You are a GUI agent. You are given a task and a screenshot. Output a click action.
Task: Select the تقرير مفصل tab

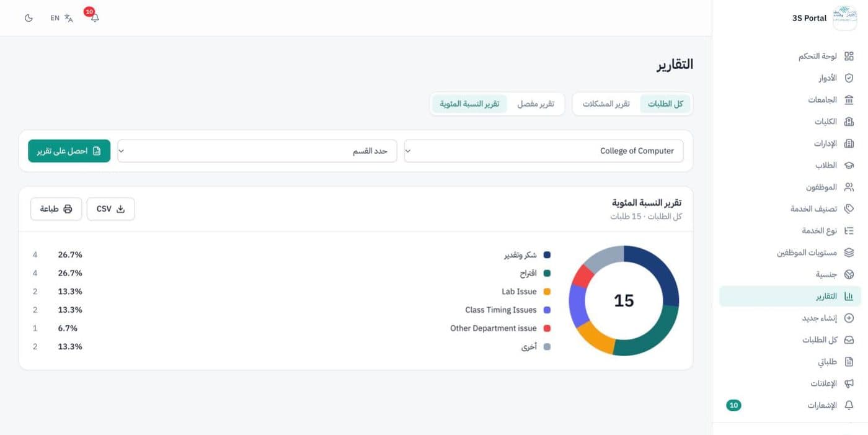[536, 104]
